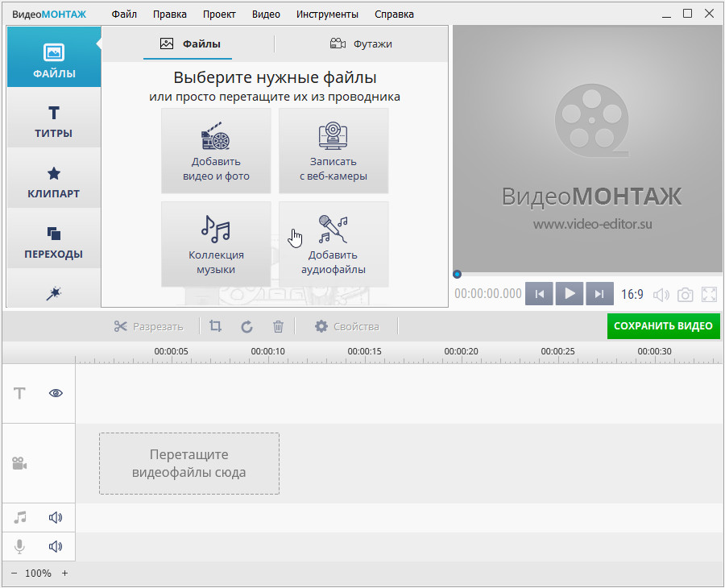Click the video track camera icon

click(19, 463)
